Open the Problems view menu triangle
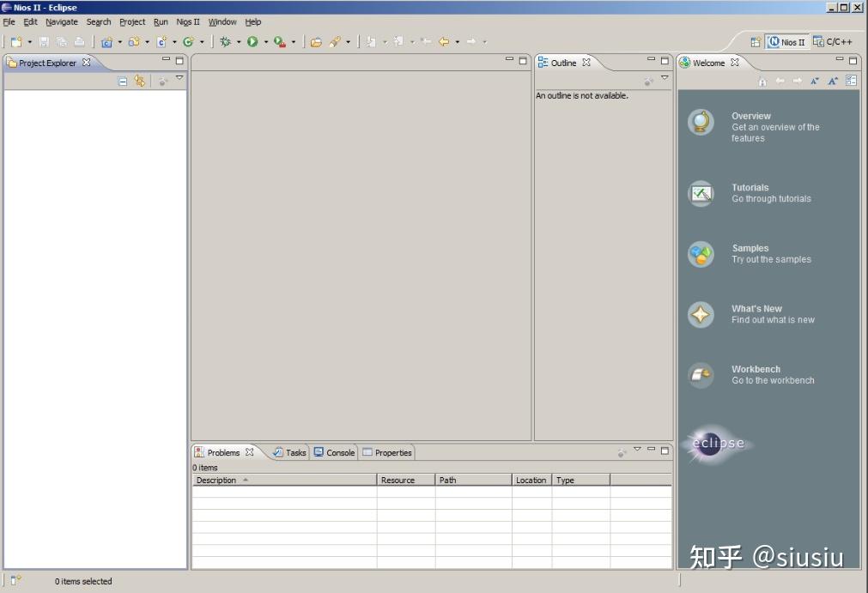This screenshot has width=868, height=593. click(637, 449)
